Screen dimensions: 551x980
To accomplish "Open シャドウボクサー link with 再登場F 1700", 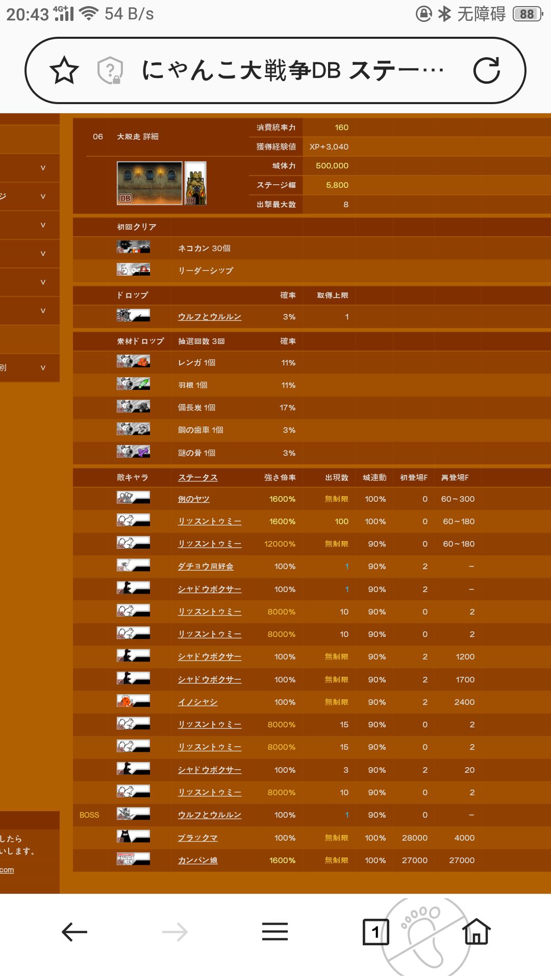I will coord(210,680).
